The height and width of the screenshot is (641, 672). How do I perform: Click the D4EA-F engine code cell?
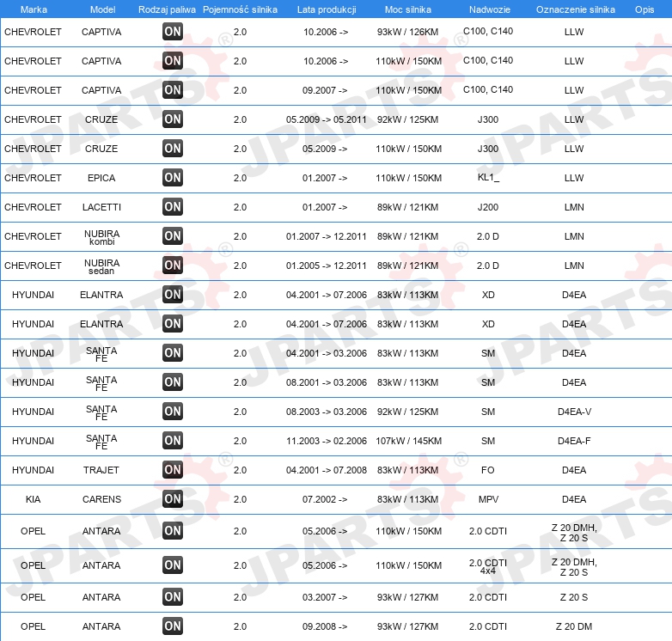[574, 441]
